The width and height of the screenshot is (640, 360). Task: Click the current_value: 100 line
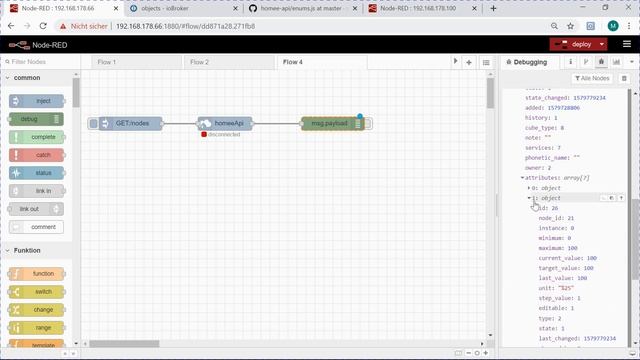point(567,258)
